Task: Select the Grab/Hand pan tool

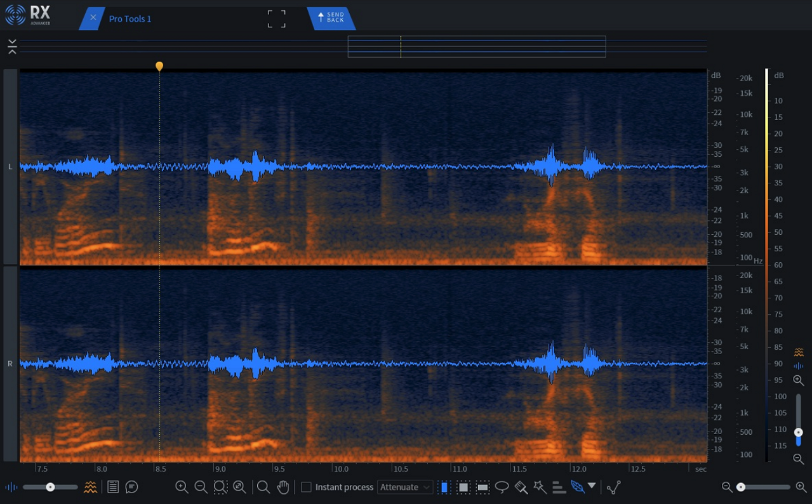Action: click(x=283, y=487)
